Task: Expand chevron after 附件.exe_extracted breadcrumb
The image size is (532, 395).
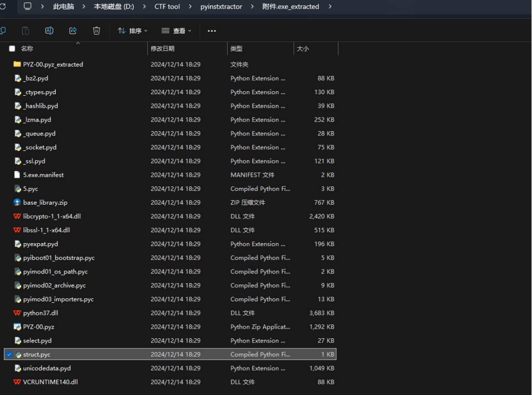Action: (330, 6)
